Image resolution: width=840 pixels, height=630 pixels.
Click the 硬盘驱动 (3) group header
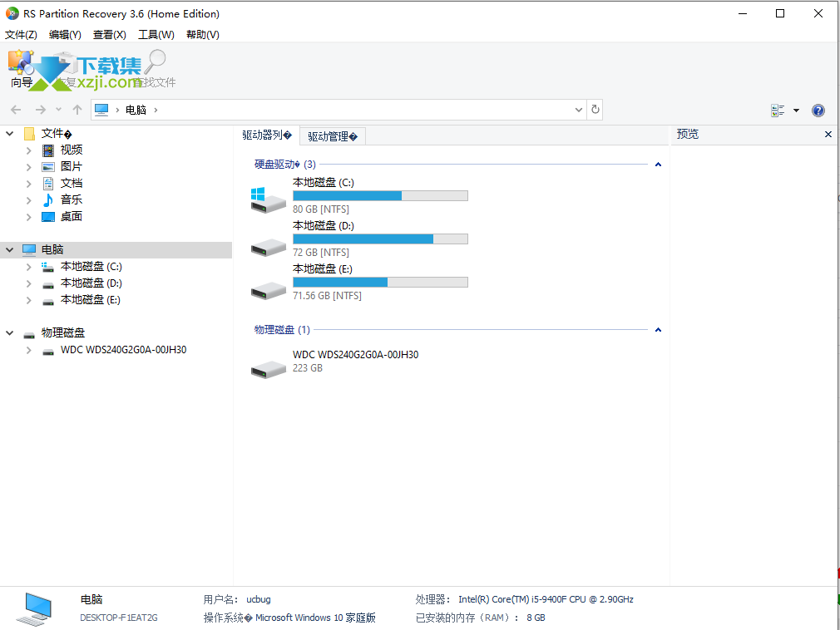(x=285, y=165)
